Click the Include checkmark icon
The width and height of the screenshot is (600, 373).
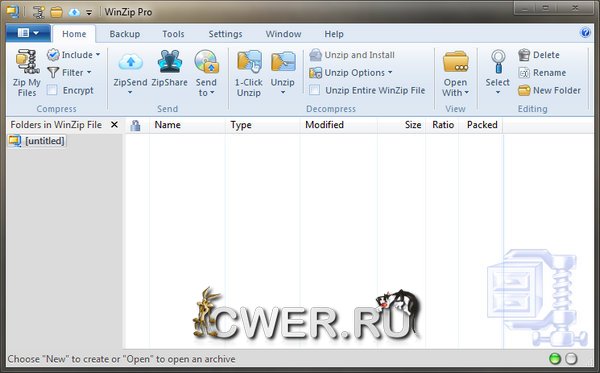point(53,55)
